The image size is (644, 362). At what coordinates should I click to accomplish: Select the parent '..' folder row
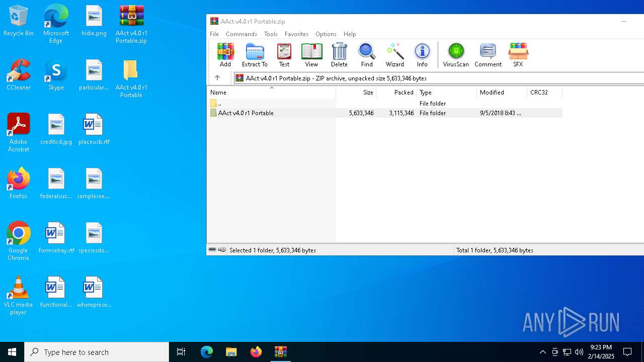385,103
